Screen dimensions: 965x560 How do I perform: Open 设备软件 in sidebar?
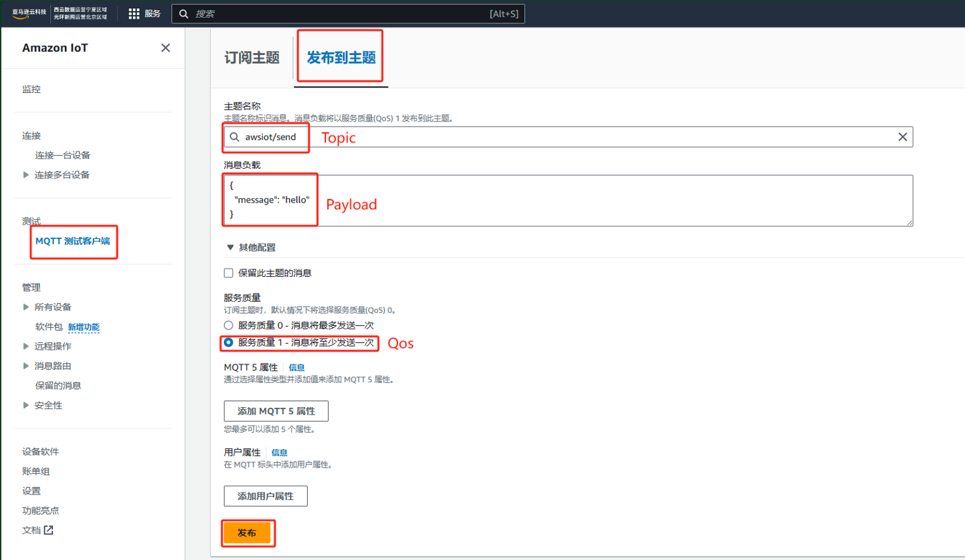41,452
